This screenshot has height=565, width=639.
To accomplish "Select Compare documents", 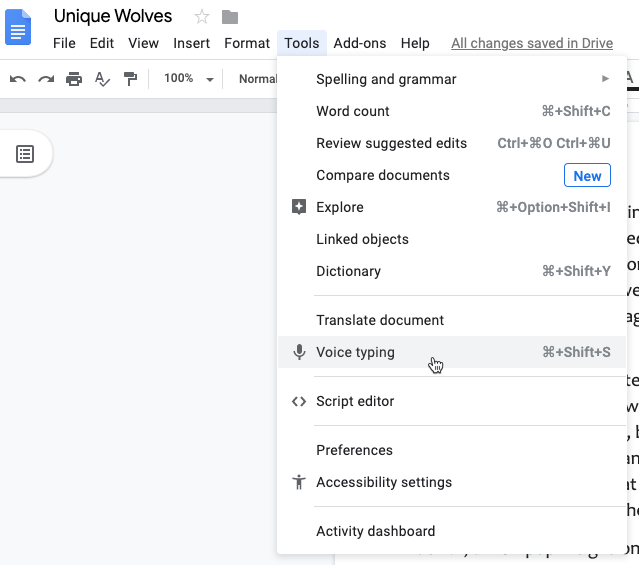I will pos(452,175).
